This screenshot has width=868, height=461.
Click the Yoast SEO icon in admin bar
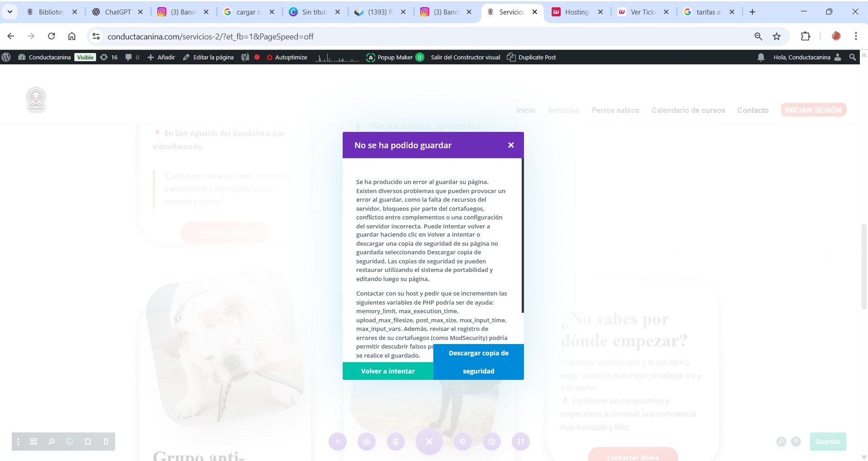(245, 57)
